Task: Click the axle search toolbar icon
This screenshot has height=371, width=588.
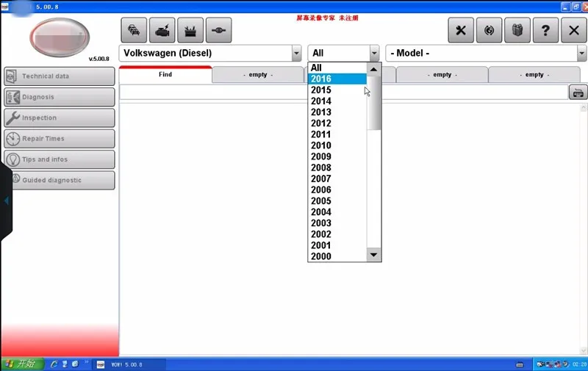Action: pyautogui.click(x=218, y=30)
